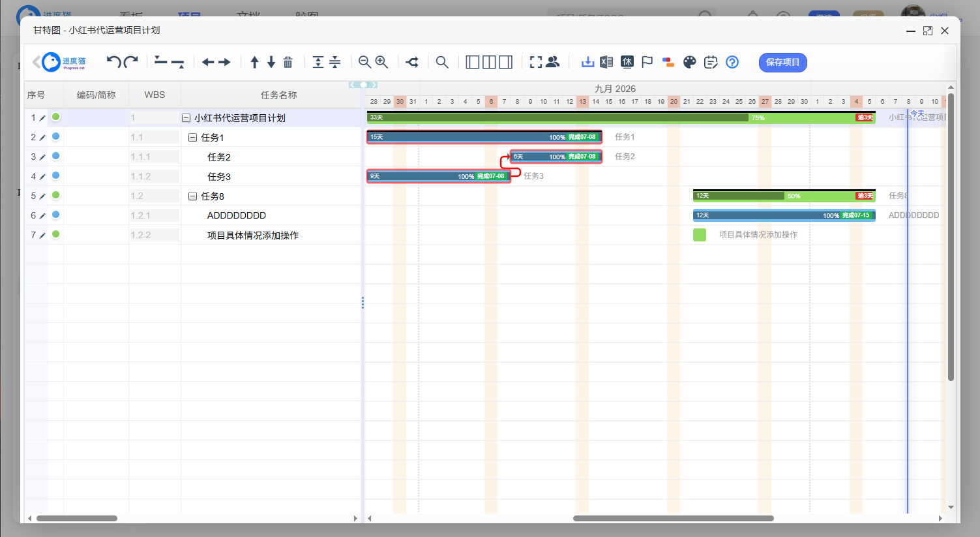Click the 保存项目 button

click(x=782, y=62)
